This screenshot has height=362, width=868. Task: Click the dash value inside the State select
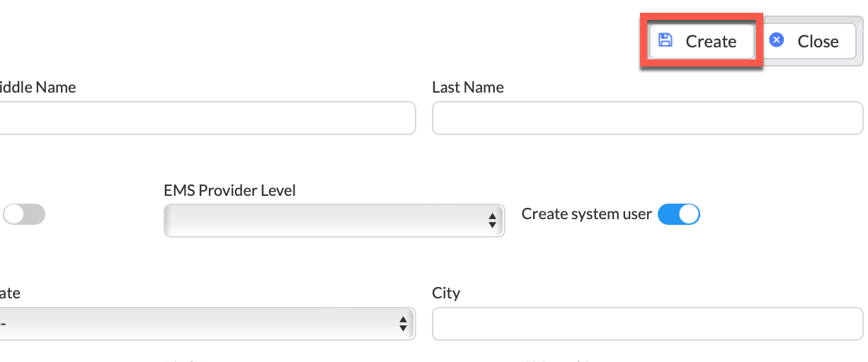4,324
